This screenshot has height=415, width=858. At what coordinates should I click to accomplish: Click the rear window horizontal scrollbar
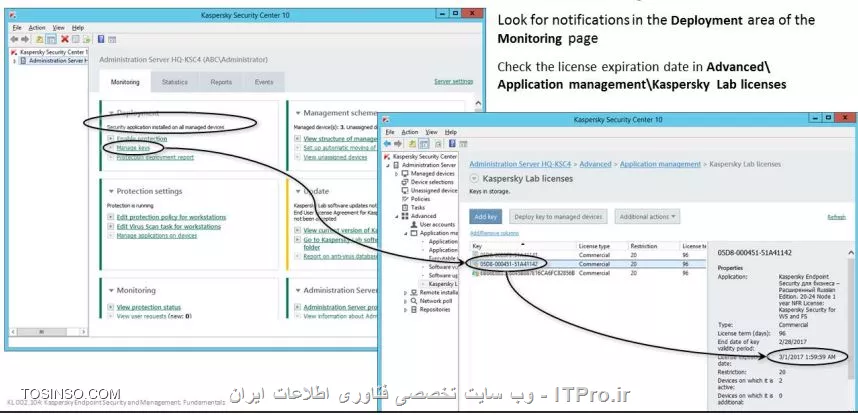[x=49, y=332]
